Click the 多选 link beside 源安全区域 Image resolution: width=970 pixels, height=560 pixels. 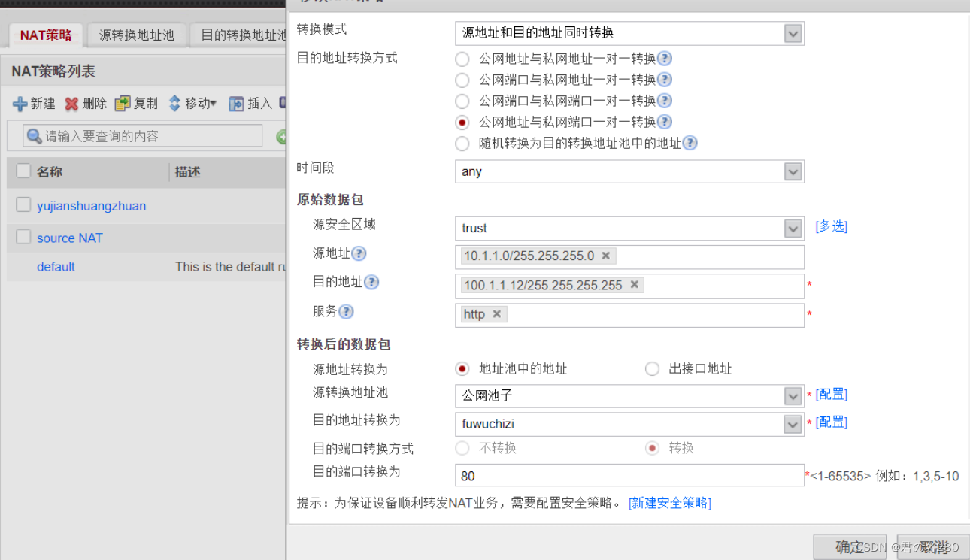[832, 226]
